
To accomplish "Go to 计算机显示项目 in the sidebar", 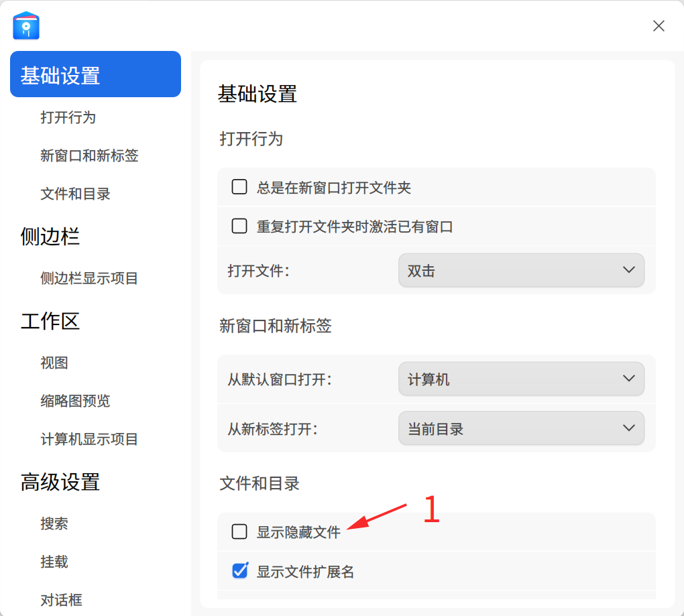I will (x=89, y=440).
